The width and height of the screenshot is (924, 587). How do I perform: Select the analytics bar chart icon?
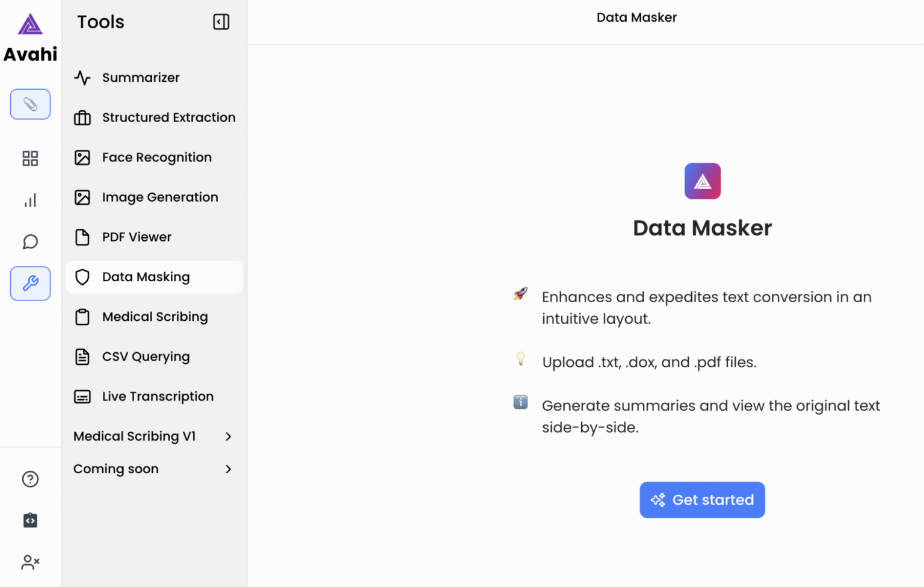(30, 200)
